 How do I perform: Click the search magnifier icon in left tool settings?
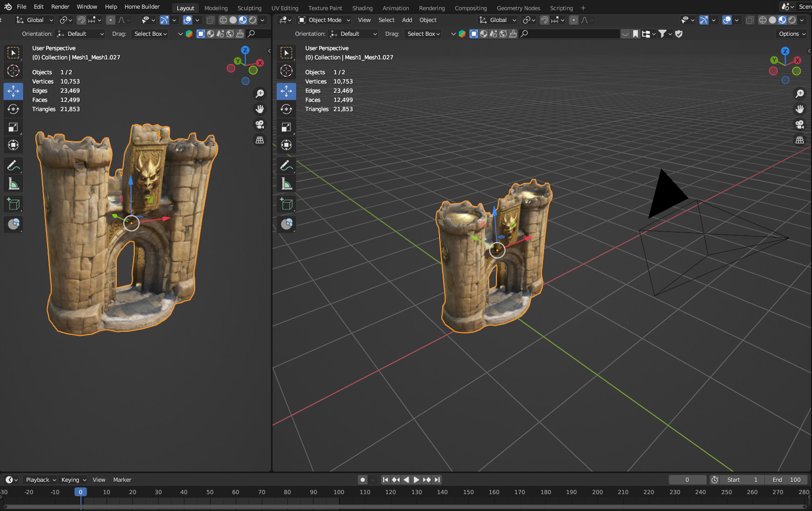coord(251,34)
